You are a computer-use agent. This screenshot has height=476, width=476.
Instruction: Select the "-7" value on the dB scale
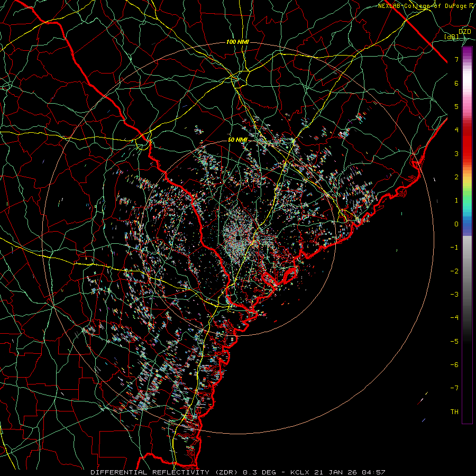454,388
